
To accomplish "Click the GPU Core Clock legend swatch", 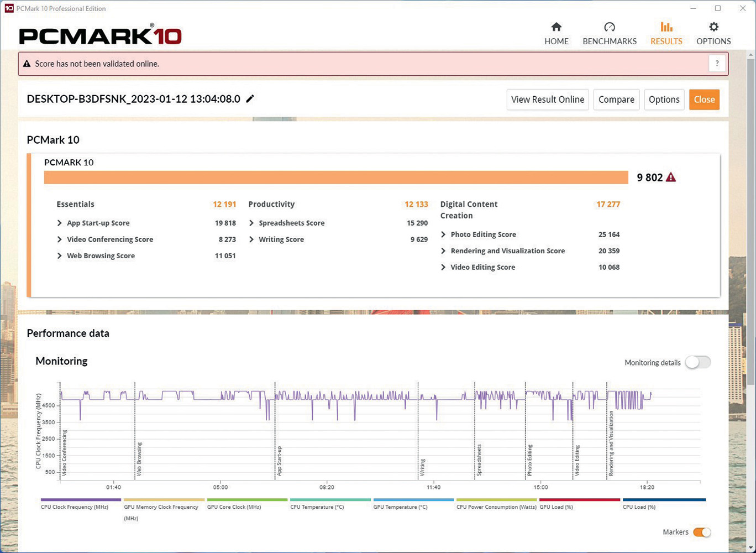I will point(247,500).
